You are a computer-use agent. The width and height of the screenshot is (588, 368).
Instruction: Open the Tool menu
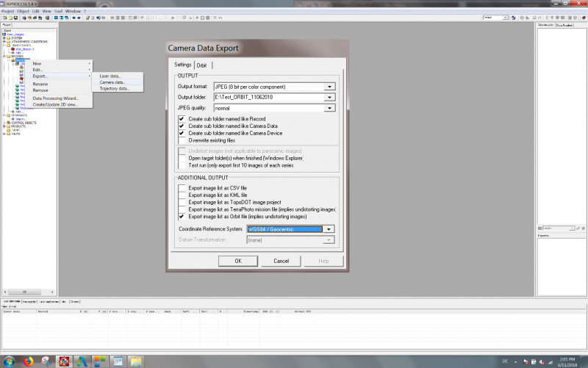[58, 11]
